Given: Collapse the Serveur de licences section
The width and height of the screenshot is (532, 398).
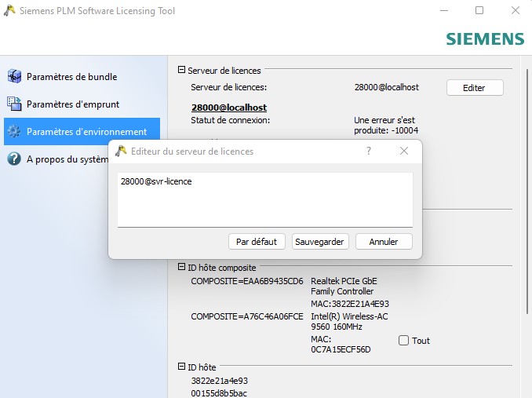Looking at the screenshot, I should pyautogui.click(x=181, y=70).
